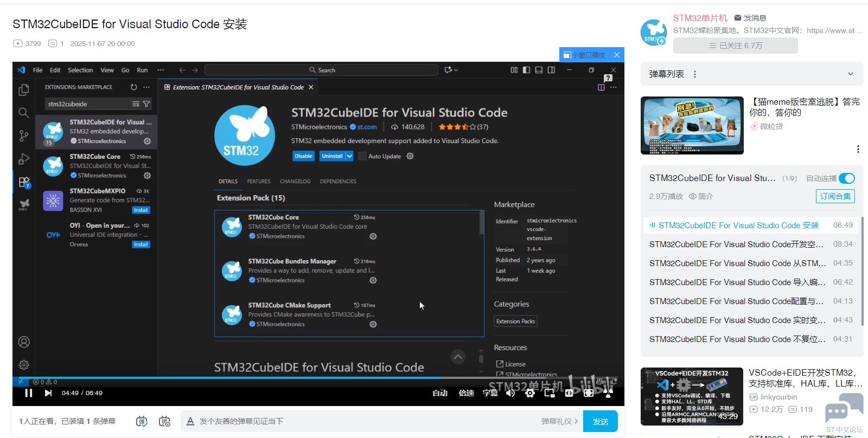Switch to the DEPENDENCIES tab
The width and height of the screenshot is (868, 438).
338,182
